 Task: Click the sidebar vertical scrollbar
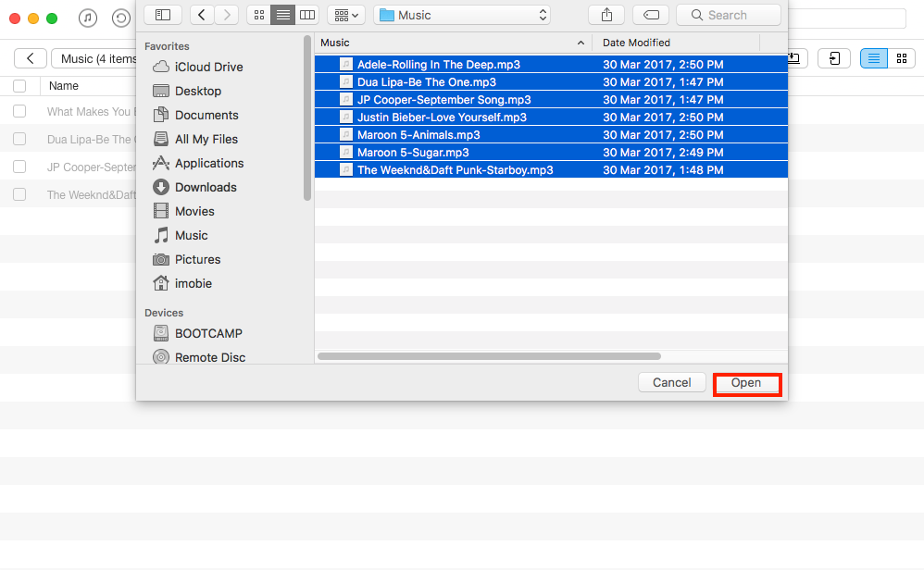[x=307, y=118]
